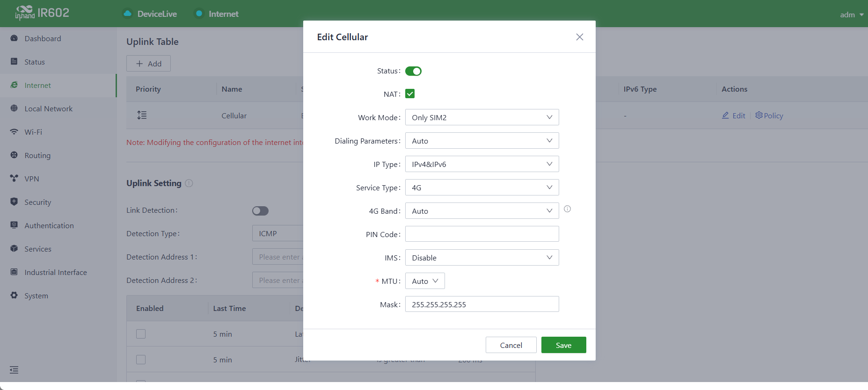Open the Policy link for Cellular
Viewport: 868px width, 390px height.
tap(769, 116)
